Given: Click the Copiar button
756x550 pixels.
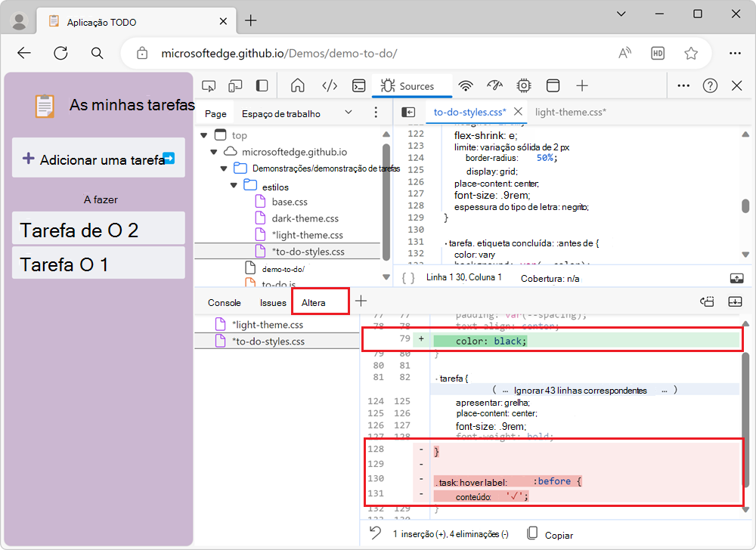Looking at the screenshot, I should (550, 535).
